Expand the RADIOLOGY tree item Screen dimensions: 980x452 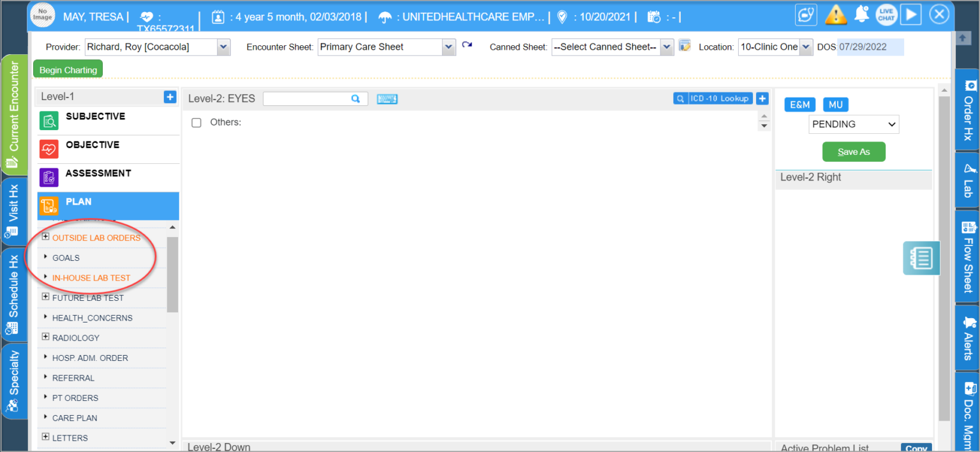click(45, 338)
